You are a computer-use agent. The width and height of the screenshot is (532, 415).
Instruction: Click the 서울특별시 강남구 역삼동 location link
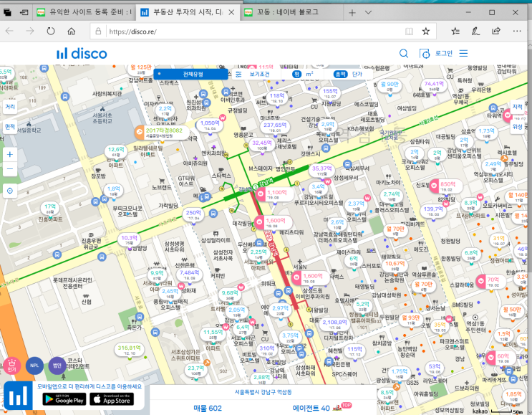point(263,392)
